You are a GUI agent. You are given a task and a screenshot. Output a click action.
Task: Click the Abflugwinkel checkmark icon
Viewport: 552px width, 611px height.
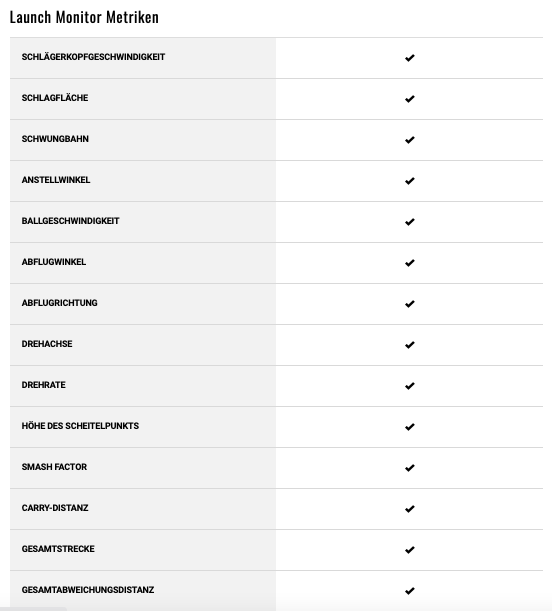[x=409, y=263]
